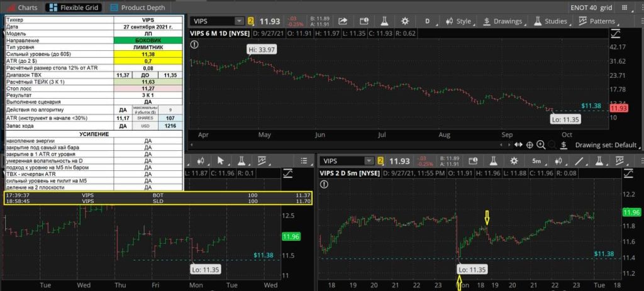This screenshot has height=291, width=644.
Task: Click the VIPS 6 M 1D [NYSE] chart title
Action: coord(219,33)
